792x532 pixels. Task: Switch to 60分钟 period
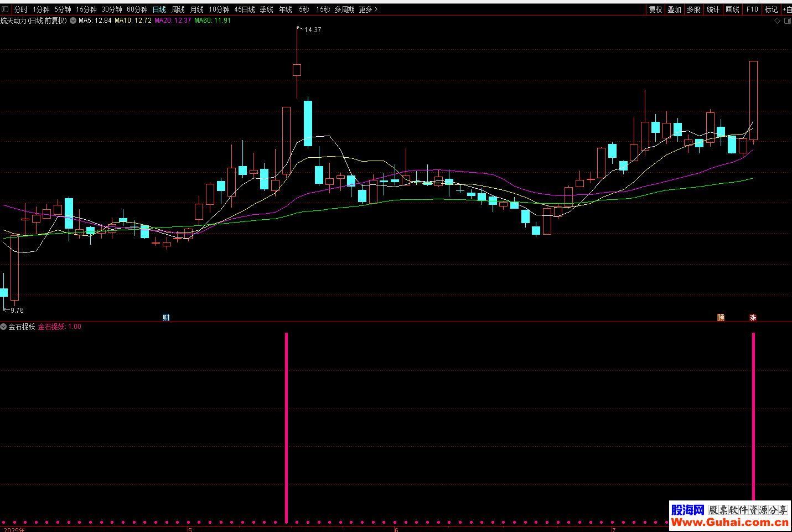pyautogui.click(x=137, y=9)
